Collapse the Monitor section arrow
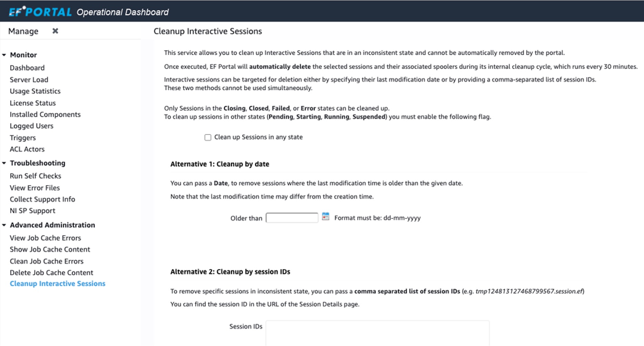Screen dimensions: 644x346 point(4,55)
